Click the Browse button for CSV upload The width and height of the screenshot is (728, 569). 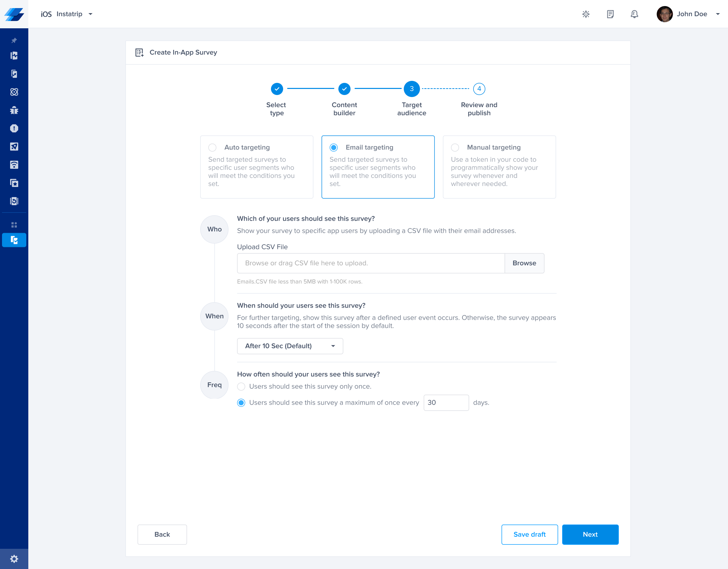[x=524, y=263]
